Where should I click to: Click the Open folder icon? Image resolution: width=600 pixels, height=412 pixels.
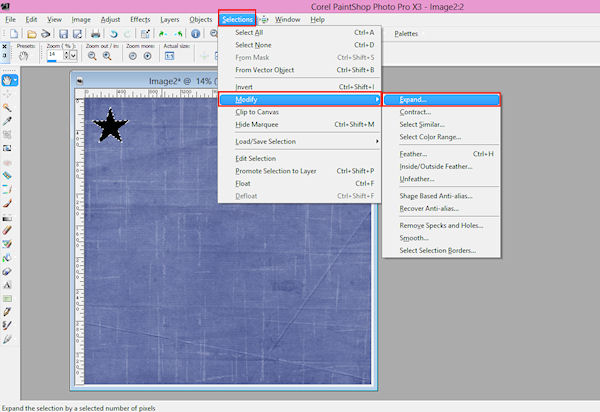(x=32, y=34)
